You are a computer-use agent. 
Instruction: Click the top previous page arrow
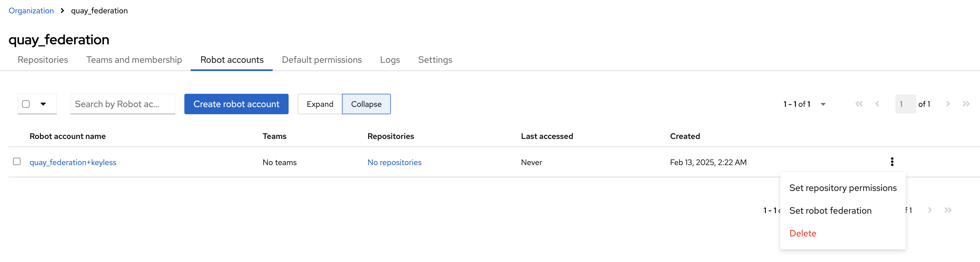(877, 104)
